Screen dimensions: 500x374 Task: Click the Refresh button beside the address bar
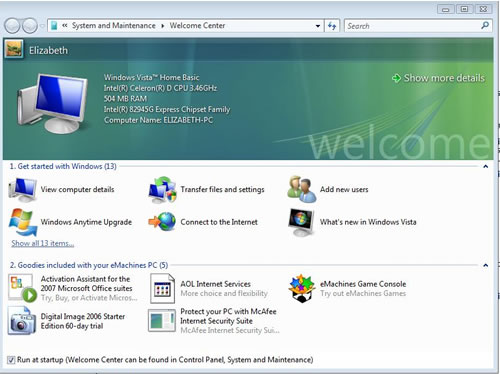(x=332, y=26)
